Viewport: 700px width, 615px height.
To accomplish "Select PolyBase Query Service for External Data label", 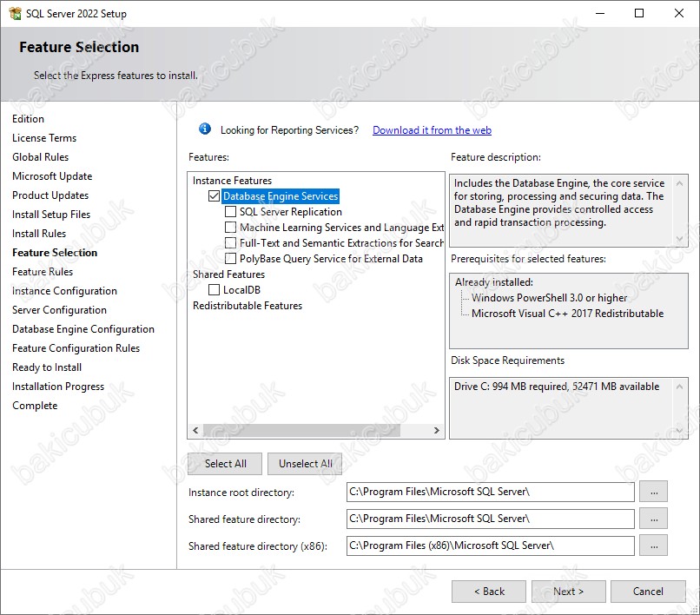I will tap(331, 259).
